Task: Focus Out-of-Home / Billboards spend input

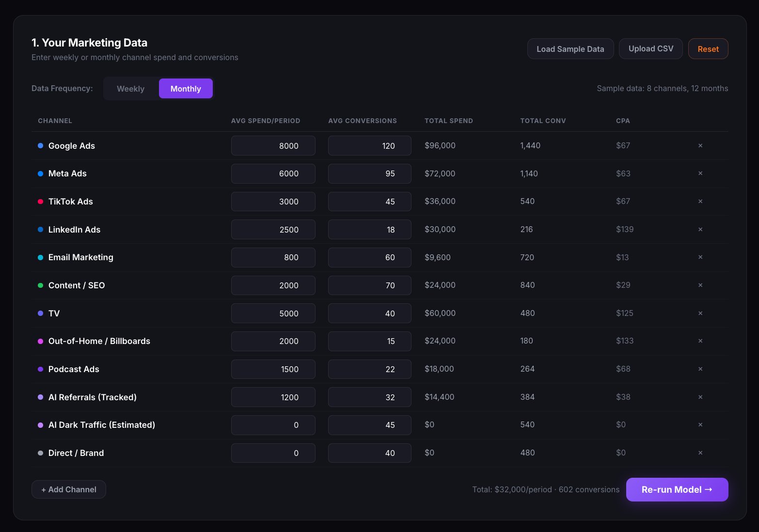Action: 273,341
